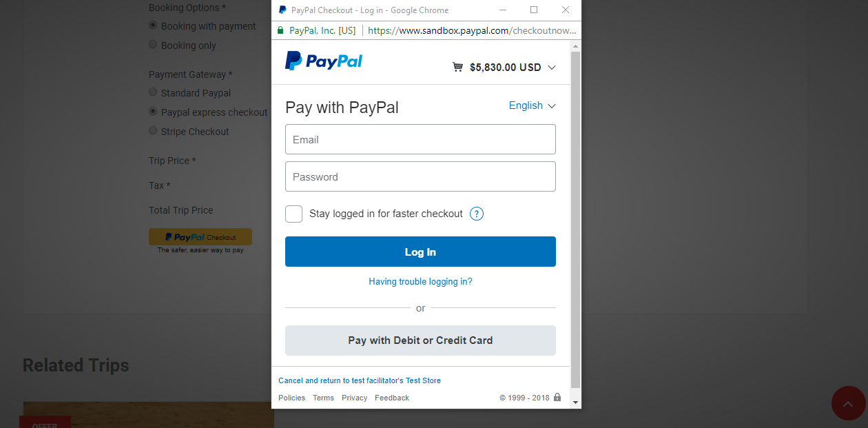The width and height of the screenshot is (868, 428).
Task: Maximize the PayPal Checkout window
Action: point(534,10)
